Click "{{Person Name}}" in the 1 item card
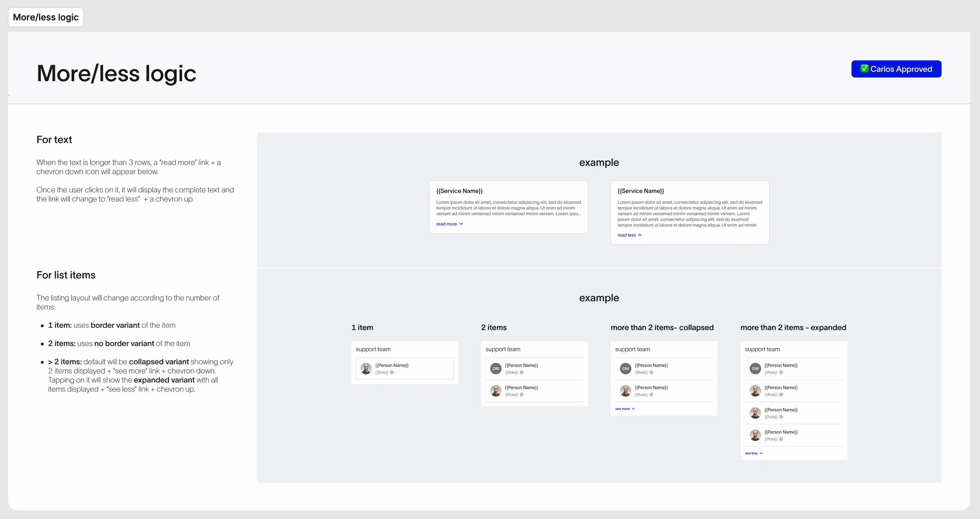Viewport: 980px width, 519px height. [x=392, y=365]
